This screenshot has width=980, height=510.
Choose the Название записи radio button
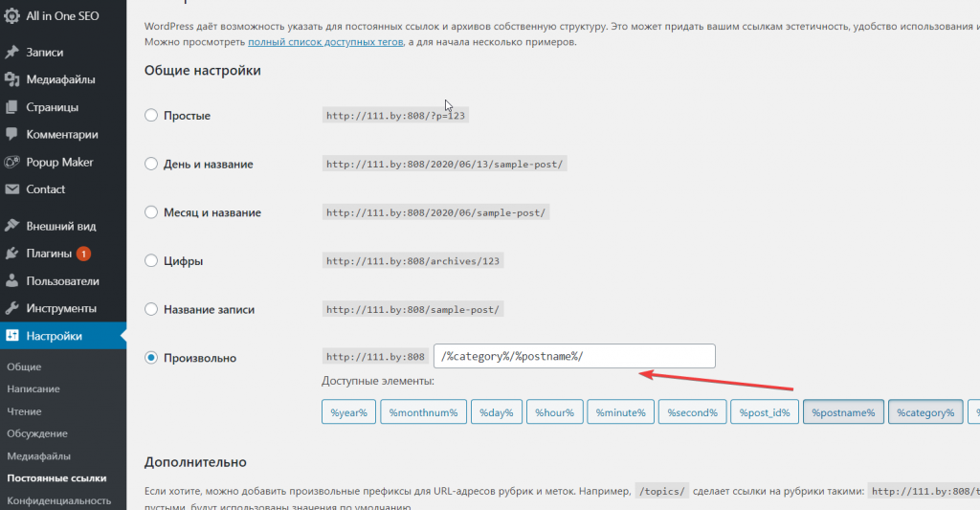click(151, 310)
